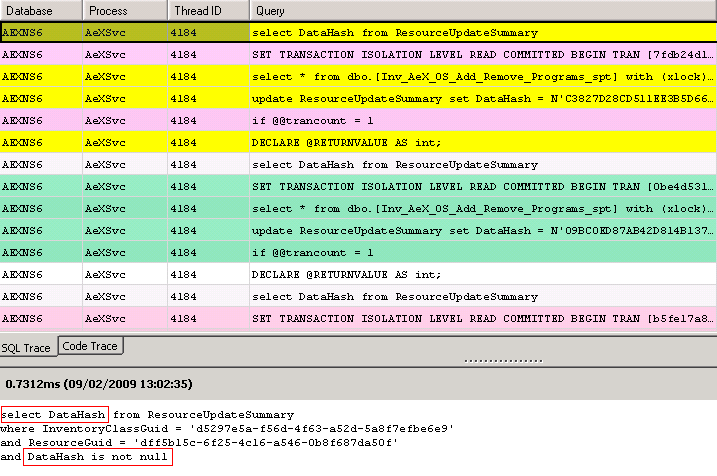The height and width of the screenshot is (476, 717).
Task: Click the highlighted 'DataHash is not null' text
Action: 98,457
